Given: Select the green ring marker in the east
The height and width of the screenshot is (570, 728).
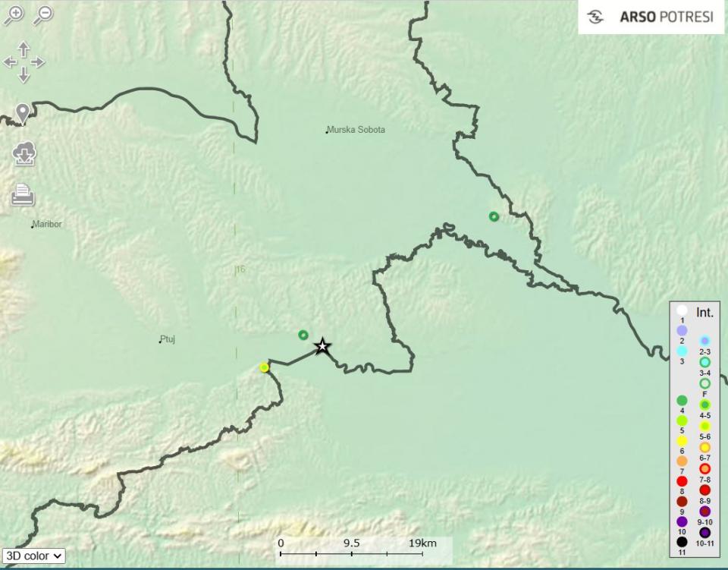Looking at the screenshot, I should click(x=494, y=216).
